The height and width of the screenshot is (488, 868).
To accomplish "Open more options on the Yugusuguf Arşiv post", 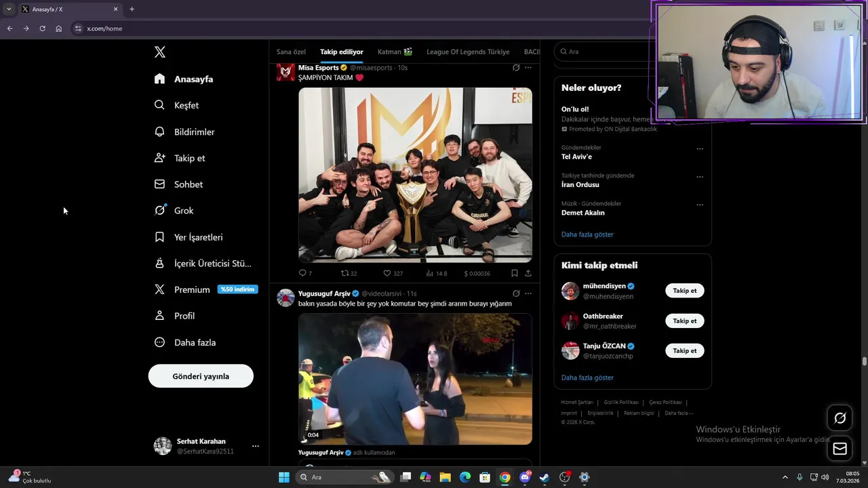I will [528, 293].
